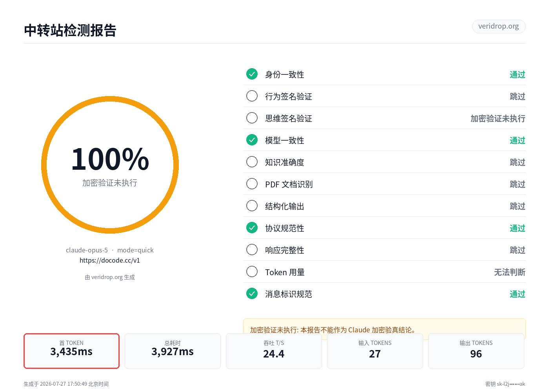The height and width of the screenshot is (392, 549).
Task: Click the empty circle icon beside 行为签名验证
Action: (252, 96)
